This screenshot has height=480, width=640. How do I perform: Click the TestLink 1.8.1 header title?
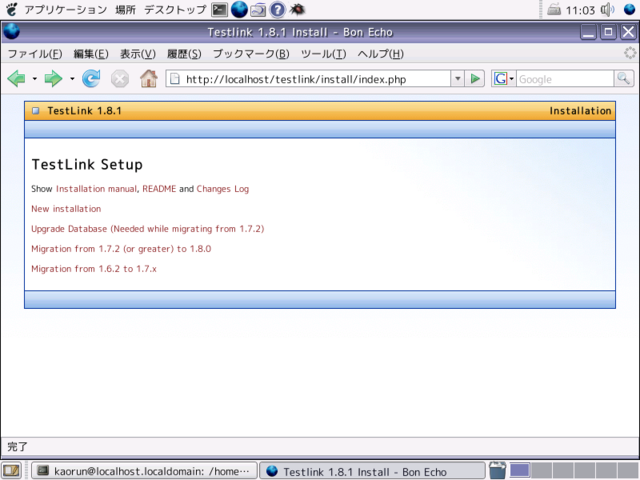click(x=84, y=111)
